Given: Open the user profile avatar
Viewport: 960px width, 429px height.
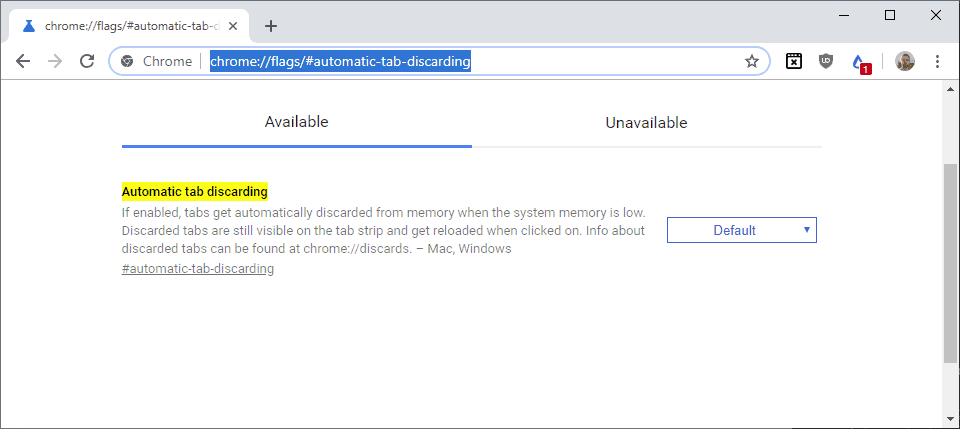Looking at the screenshot, I should coord(905,61).
